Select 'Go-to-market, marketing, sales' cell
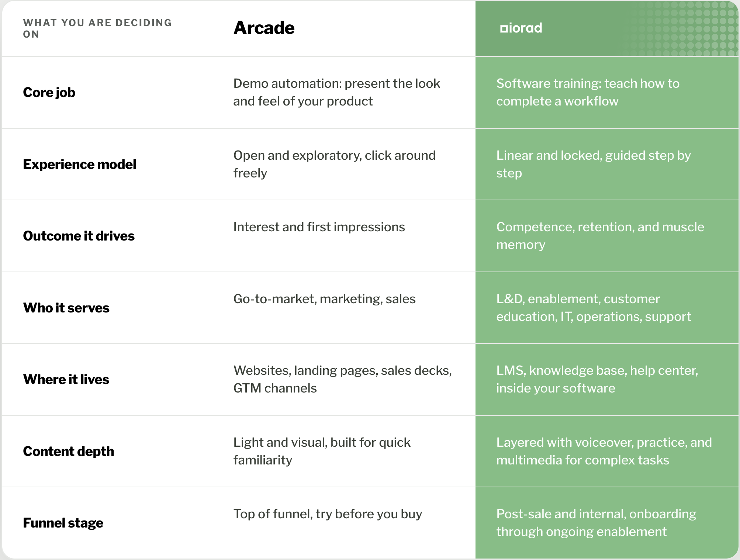Viewport: 740px width, 560px height. pos(325,299)
